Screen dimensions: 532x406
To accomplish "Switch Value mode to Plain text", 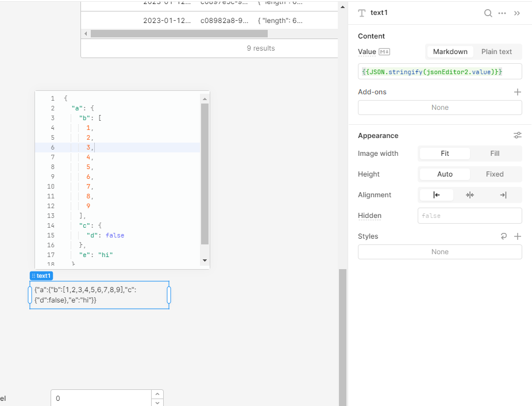I will pyautogui.click(x=496, y=52).
